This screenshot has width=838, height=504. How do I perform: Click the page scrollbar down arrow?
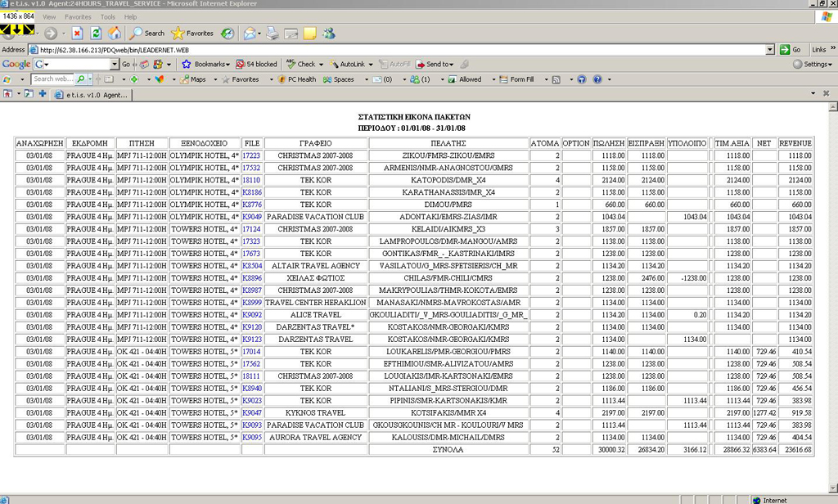pos(832,488)
